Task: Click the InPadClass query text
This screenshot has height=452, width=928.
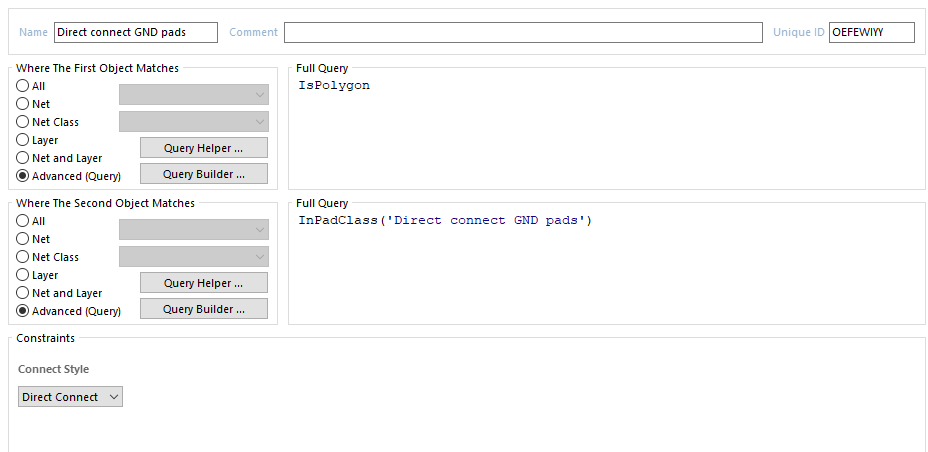Action: pyautogui.click(x=445, y=220)
